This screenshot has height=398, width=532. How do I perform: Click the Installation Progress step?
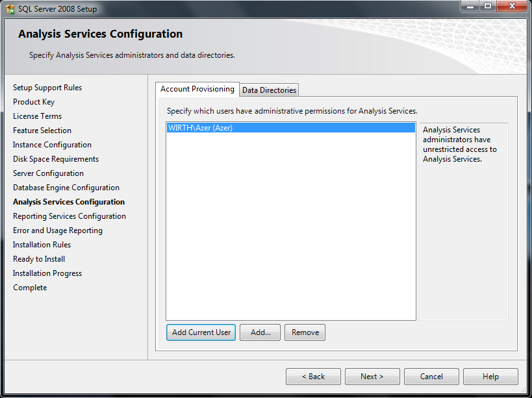tap(47, 273)
